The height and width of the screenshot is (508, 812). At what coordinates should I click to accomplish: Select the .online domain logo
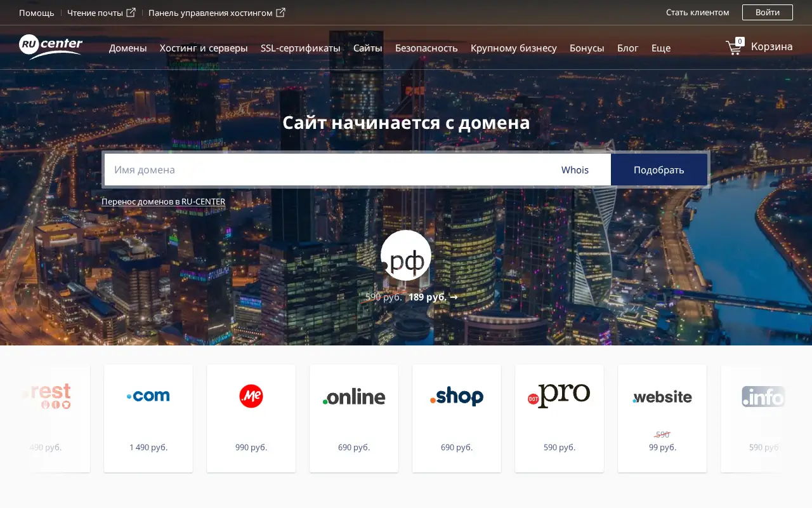coord(354,397)
